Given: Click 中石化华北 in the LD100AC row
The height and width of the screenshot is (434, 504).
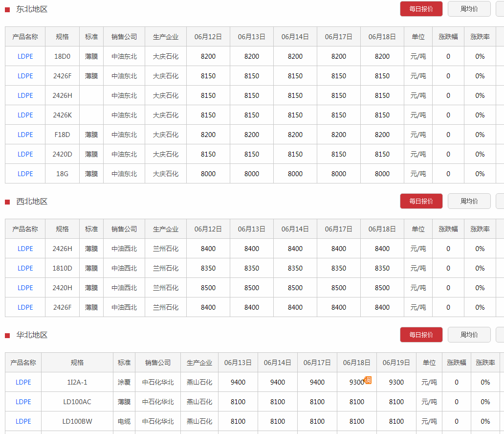Looking at the screenshot, I should pyautogui.click(x=158, y=402).
